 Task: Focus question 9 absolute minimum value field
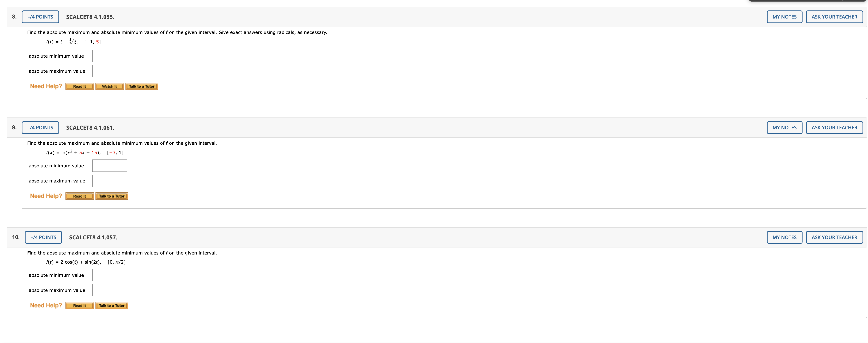(x=110, y=166)
